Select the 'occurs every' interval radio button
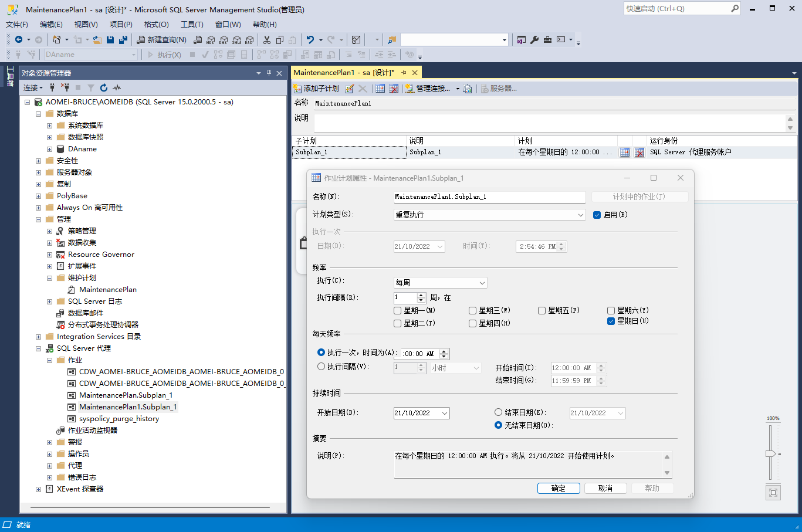Viewport: 802px width, 532px height. click(321, 367)
